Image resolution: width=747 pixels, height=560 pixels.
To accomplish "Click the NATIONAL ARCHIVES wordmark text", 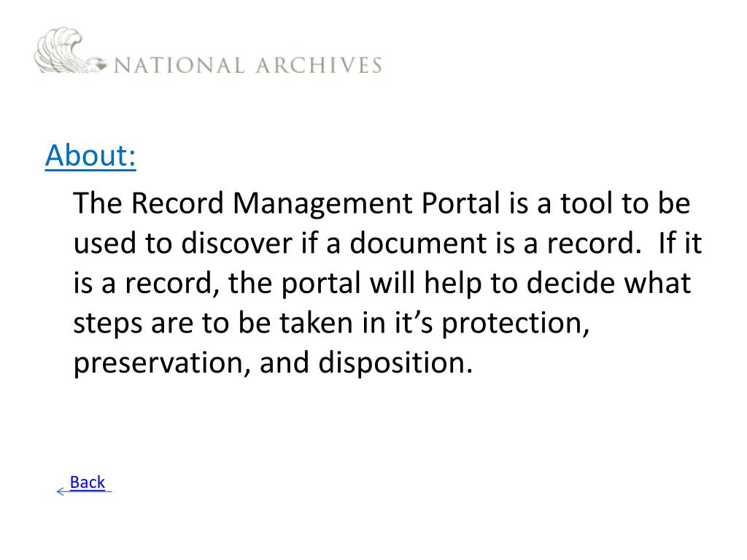I will point(248,65).
